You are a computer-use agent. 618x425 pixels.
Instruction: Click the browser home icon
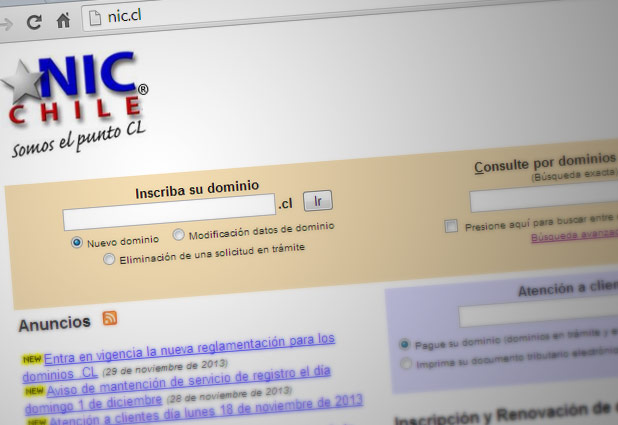pos(63,20)
